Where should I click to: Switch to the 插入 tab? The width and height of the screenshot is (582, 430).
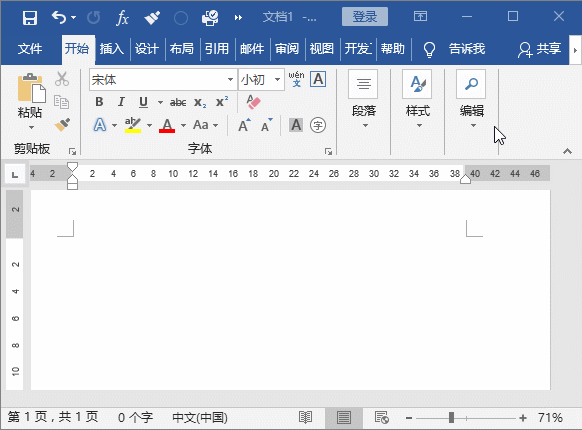point(111,49)
